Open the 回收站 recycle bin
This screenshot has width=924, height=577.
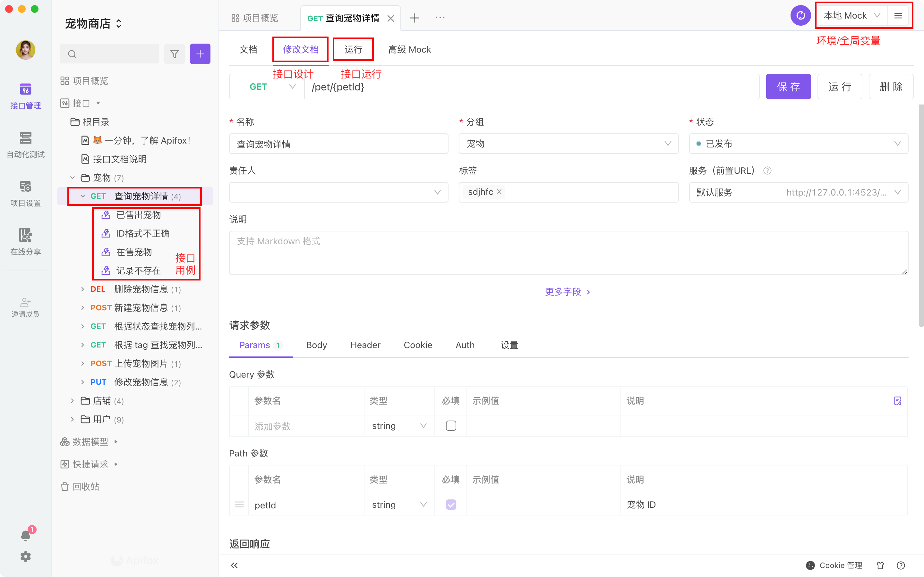(x=86, y=487)
